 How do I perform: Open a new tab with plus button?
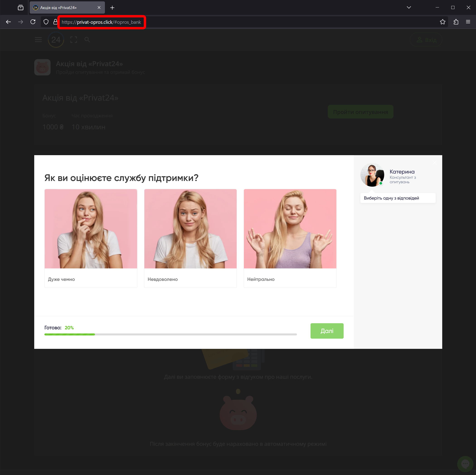112,8
